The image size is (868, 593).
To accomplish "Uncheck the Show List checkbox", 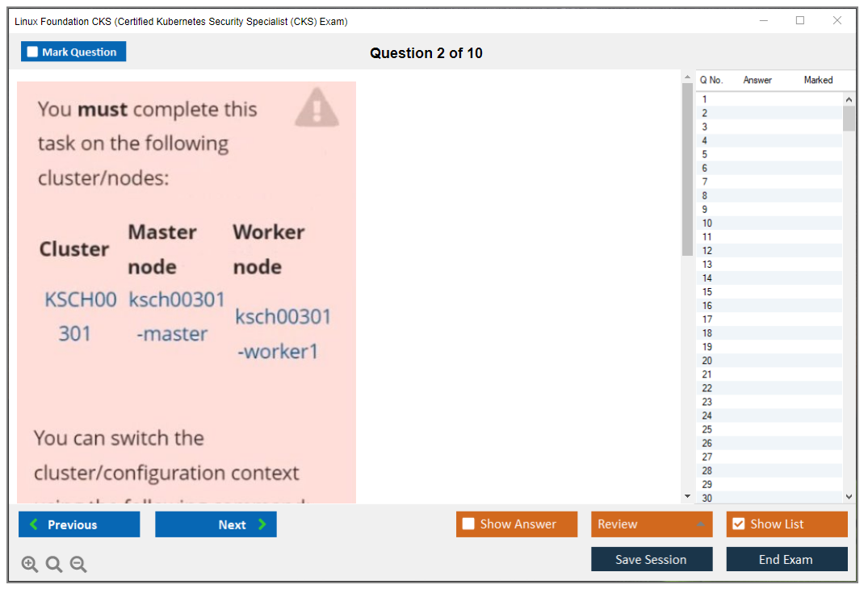I will (738, 524).
